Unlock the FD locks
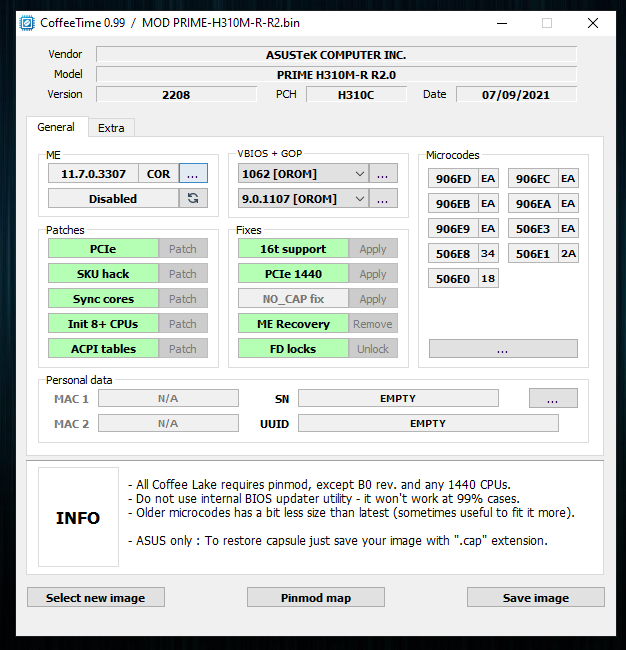626x650 pixels. point(373,349)
